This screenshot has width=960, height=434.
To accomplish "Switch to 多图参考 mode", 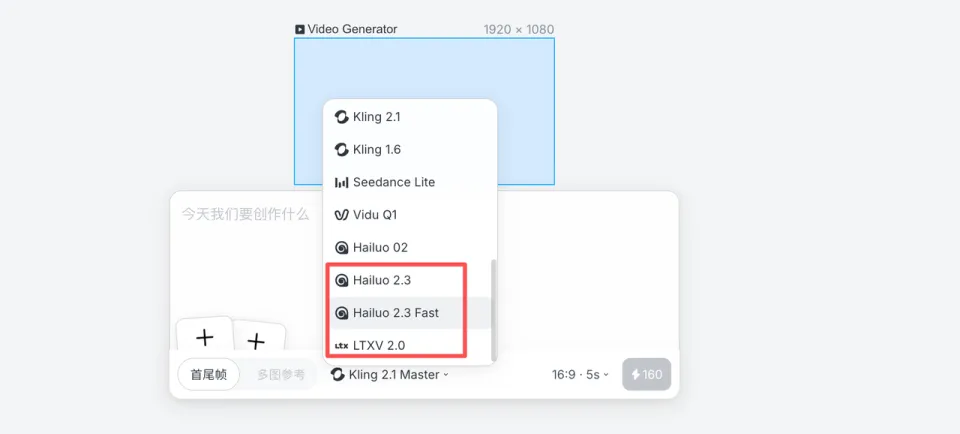I will coord(280,375).
